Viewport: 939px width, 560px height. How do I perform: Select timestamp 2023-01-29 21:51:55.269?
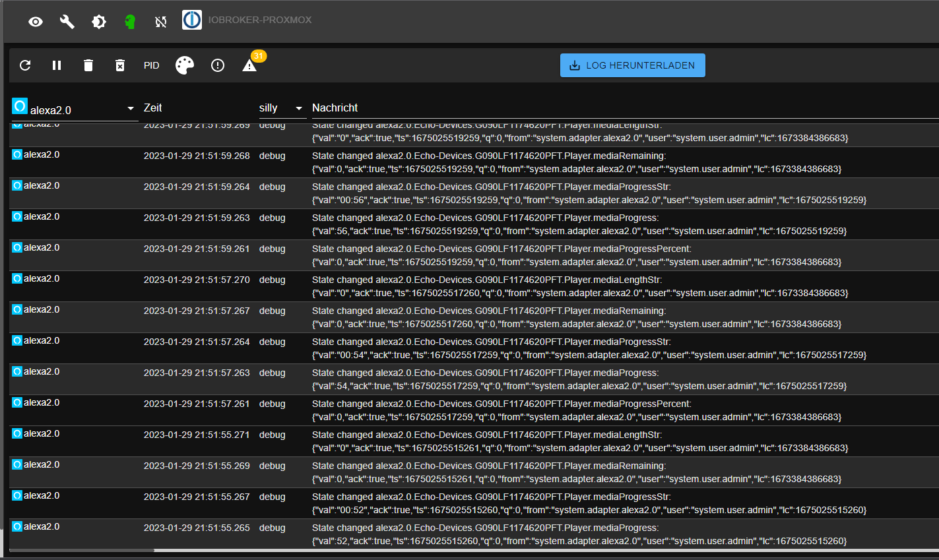197,466
